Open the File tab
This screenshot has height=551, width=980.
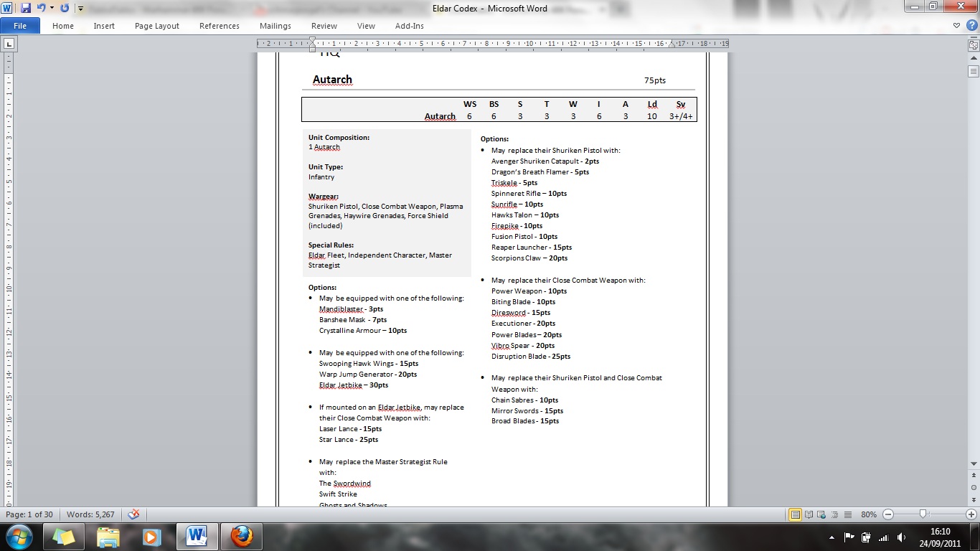(20, 26)
